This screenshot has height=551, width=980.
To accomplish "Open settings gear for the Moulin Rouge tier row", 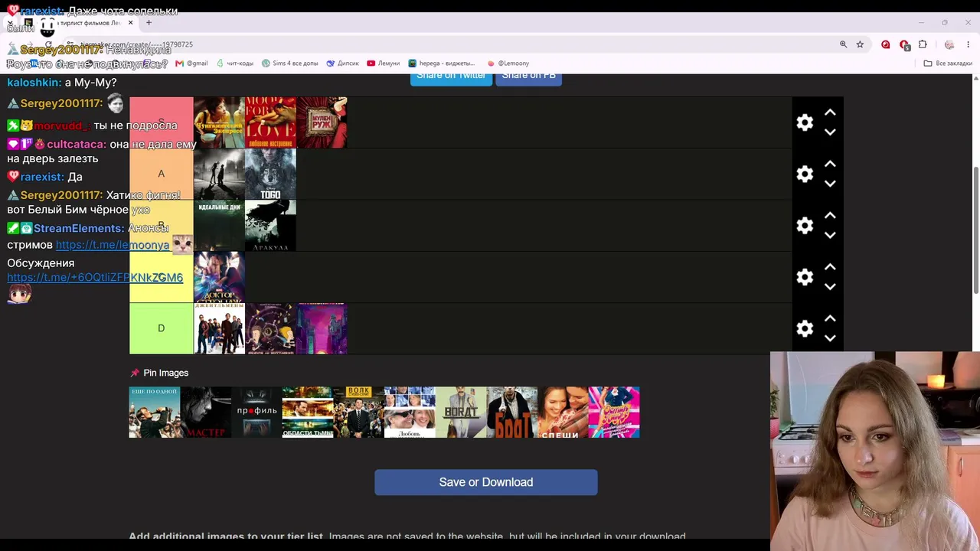I will pos(805,122).
